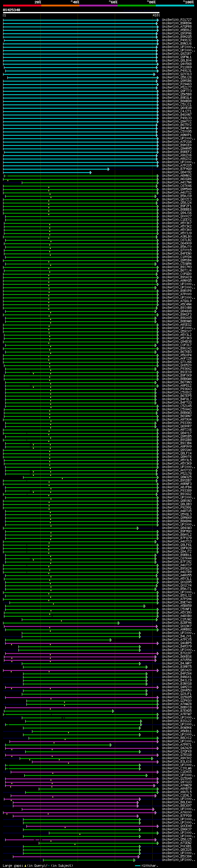Select the UniRef100_C6TK46 label
Viewport: 197px width, 868px height.
[176, 186]
